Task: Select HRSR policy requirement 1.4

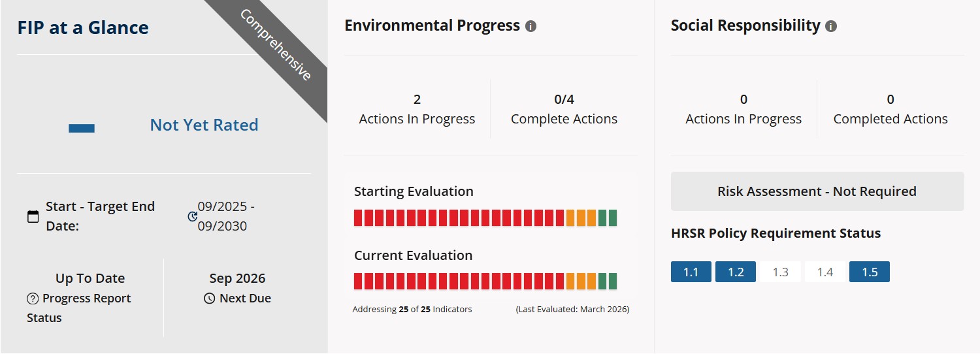Action: pos(825,272)
